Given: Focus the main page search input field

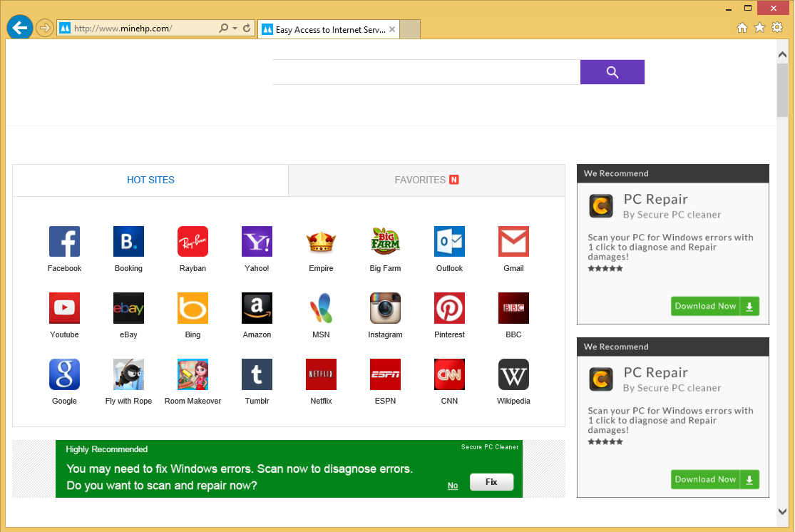Looking at the screenshot, I should [x=426, y=72].
